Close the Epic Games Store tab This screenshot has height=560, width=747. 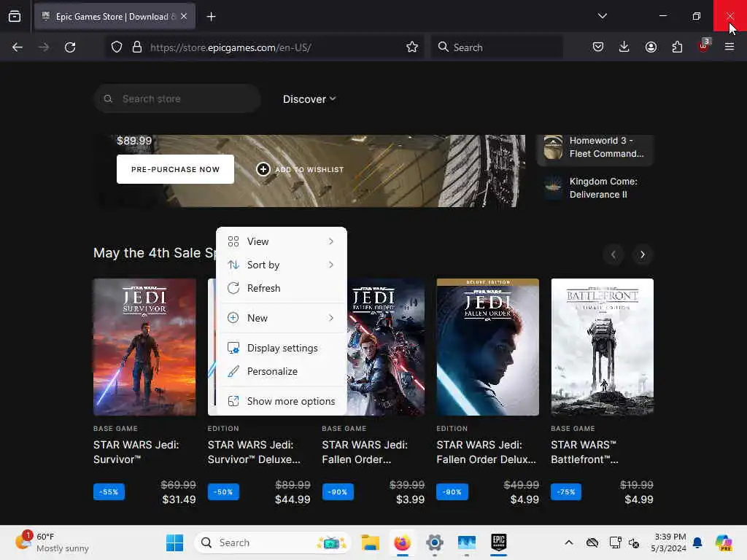click(184, 16)
